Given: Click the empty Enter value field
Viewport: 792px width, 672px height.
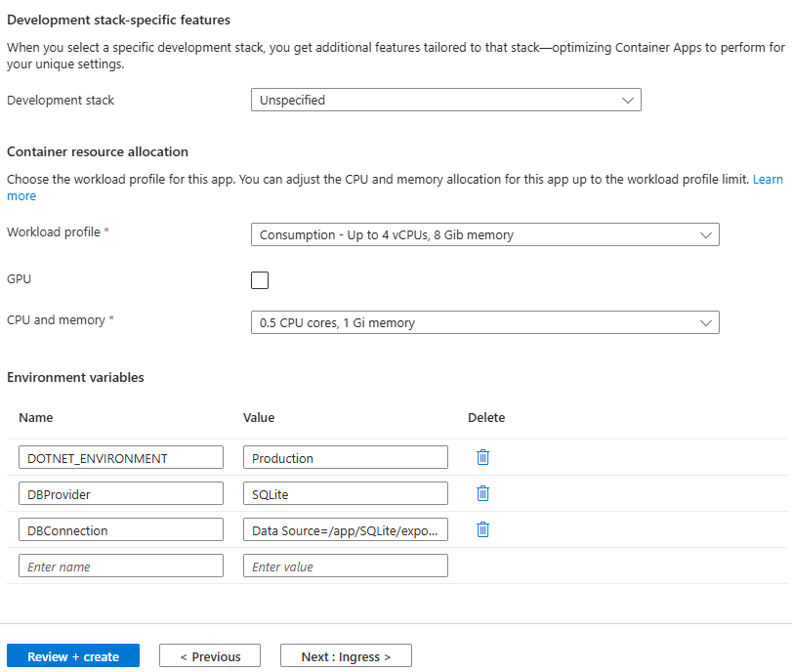Looking at the screenshot, I should click(346, 566).
